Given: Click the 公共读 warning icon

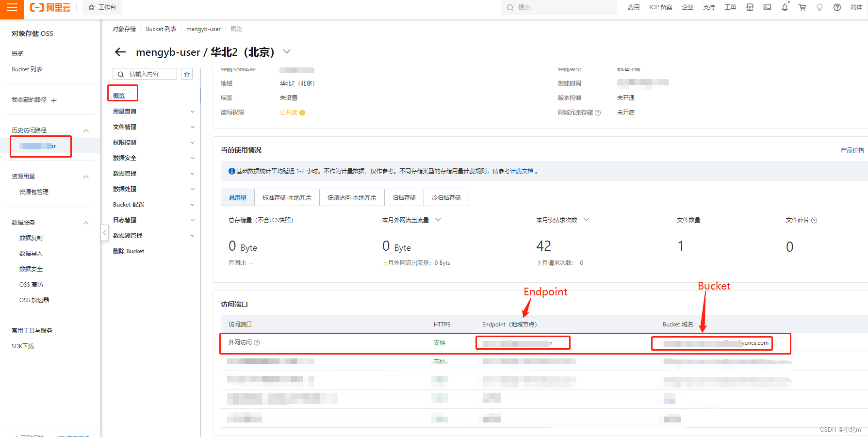Looking at the screenshot, I should click(302, 113).
